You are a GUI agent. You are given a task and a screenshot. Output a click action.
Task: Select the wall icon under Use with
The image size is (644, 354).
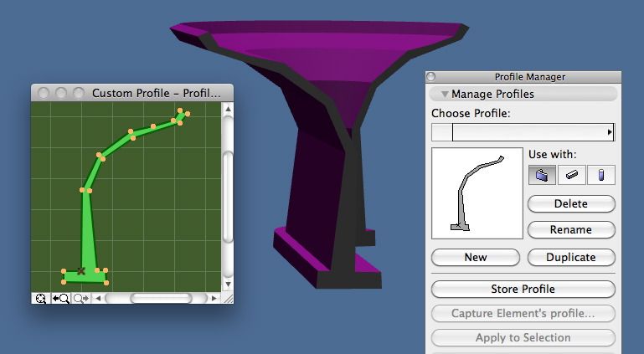click(542, 175)
